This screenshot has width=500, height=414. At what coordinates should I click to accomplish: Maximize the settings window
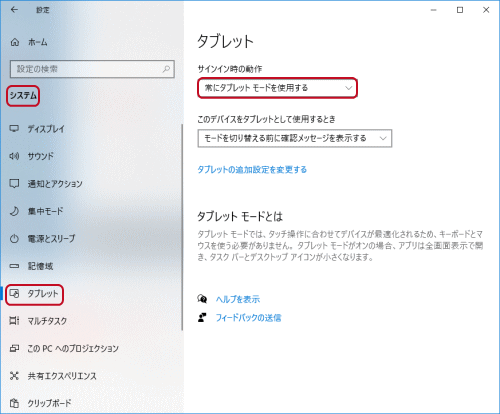point(460,10)
